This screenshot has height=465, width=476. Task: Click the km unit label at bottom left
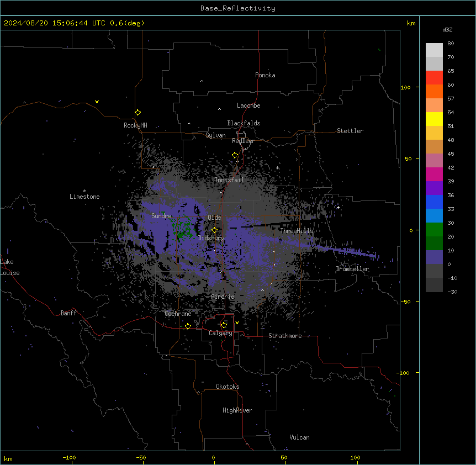coord(8,458)
